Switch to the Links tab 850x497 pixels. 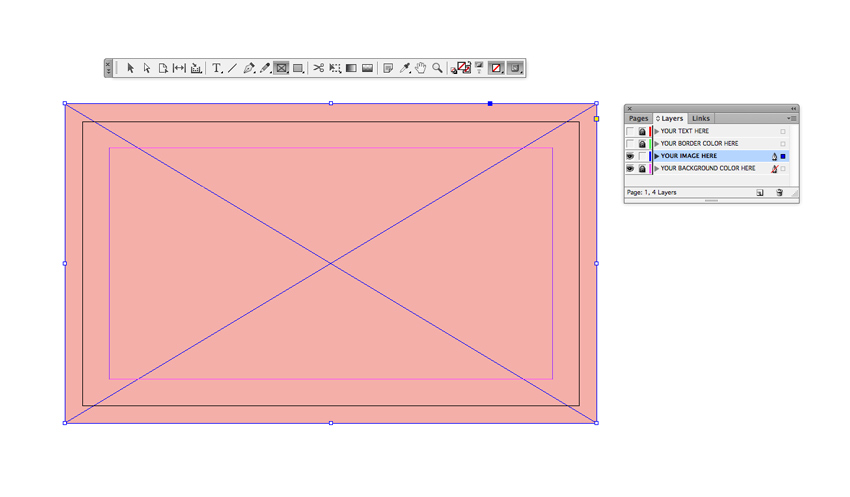(700, 118)
